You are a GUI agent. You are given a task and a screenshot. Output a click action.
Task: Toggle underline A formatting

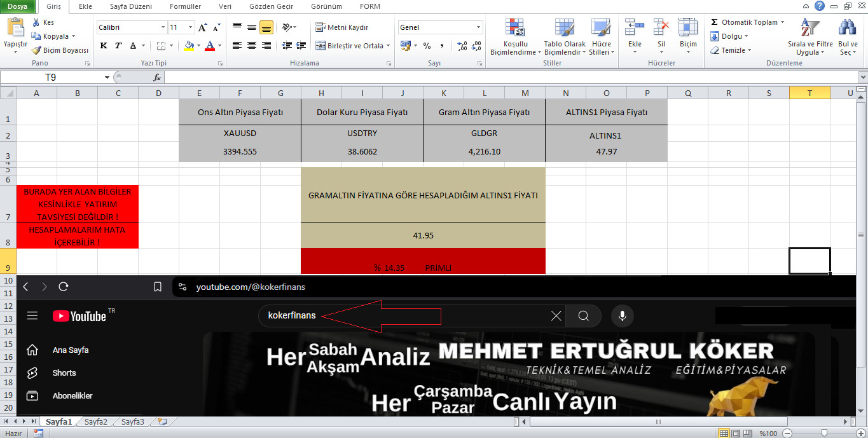[133, 46]
